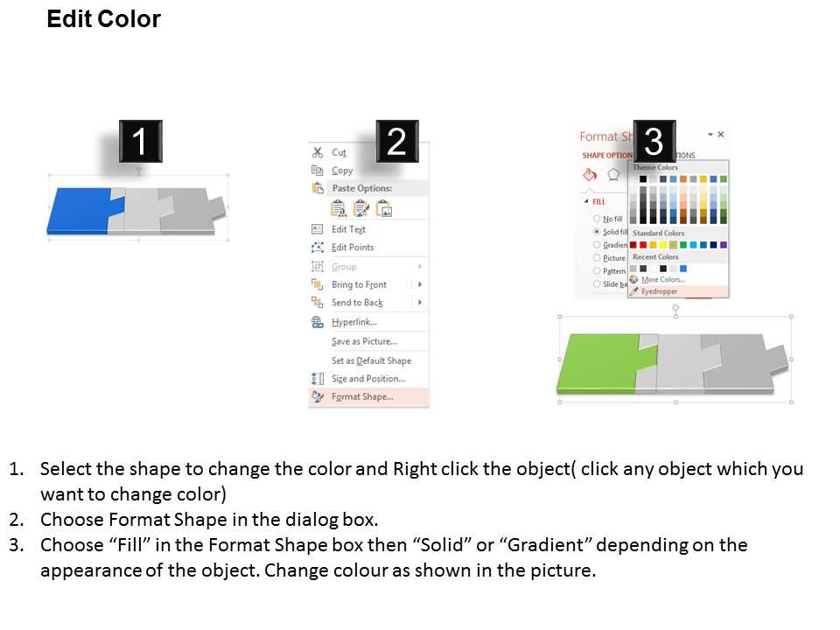Screen dimensions: 840x630
Task: Choose Format Shape from the context menu
Action: coord(363,395)
